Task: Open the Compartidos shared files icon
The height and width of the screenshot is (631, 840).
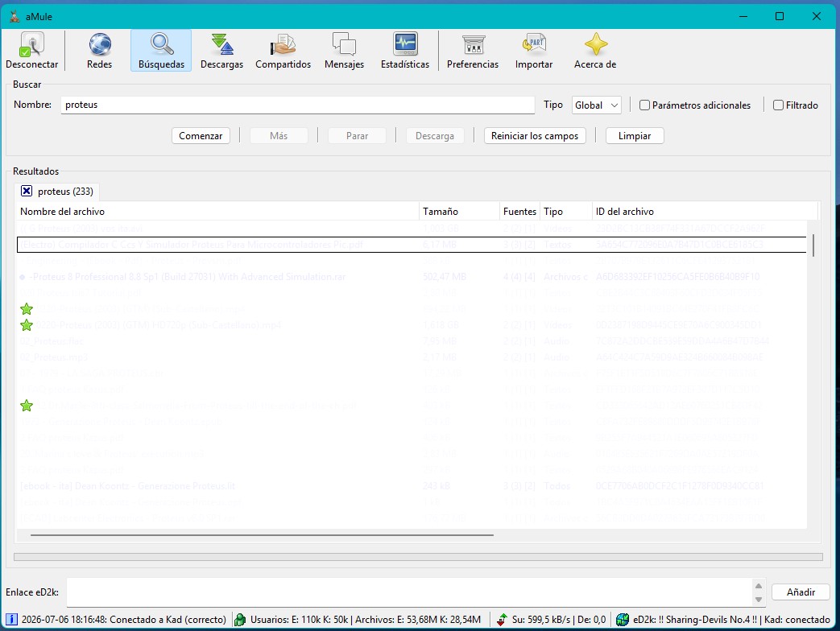Action: pyautogui.click(x=283, y=44)
